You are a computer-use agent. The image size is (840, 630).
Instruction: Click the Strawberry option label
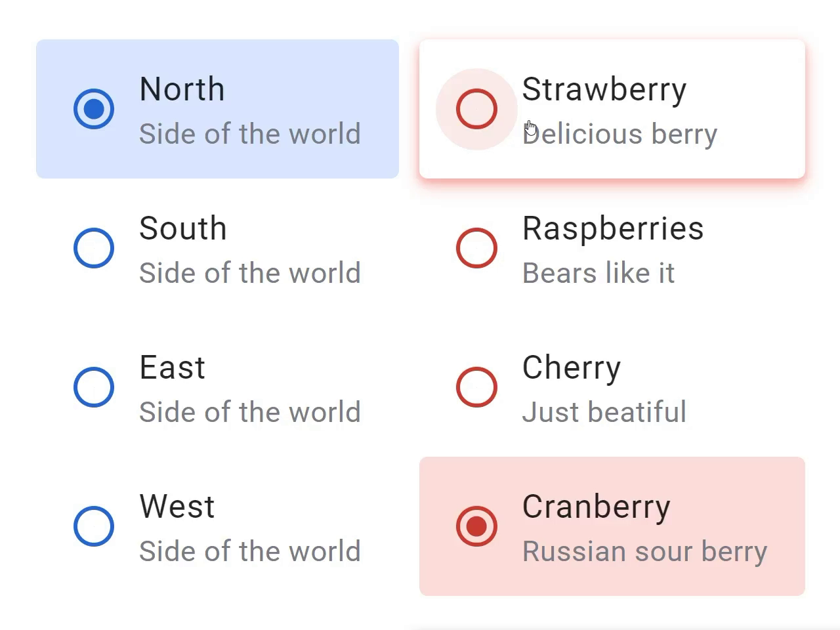(604, 89)
